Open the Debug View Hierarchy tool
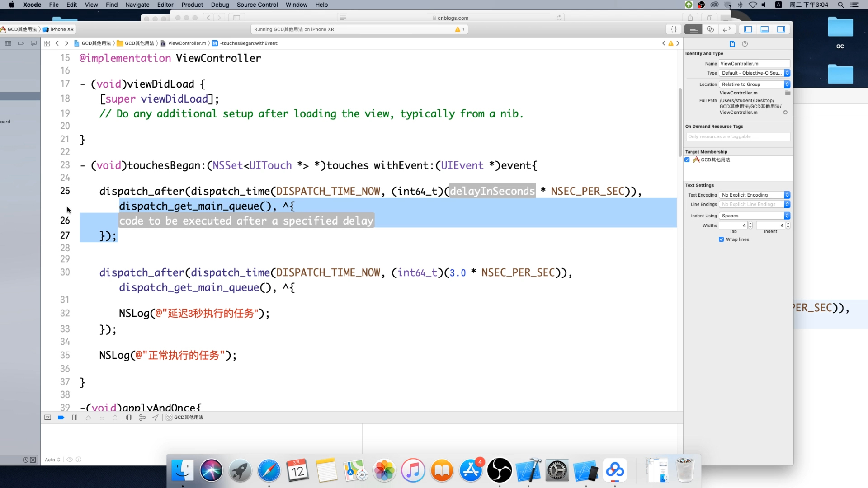868x488 pixels. pos(129,418)
